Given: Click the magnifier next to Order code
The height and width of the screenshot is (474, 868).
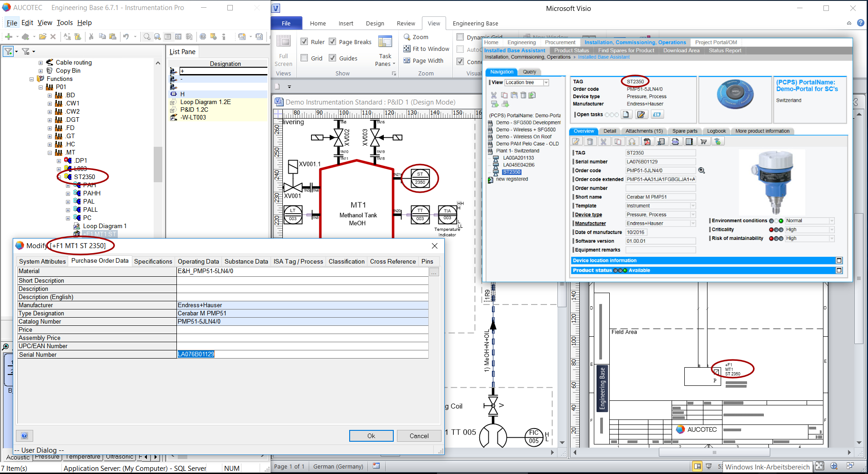Looking at the screenshot, I should 702,170.
